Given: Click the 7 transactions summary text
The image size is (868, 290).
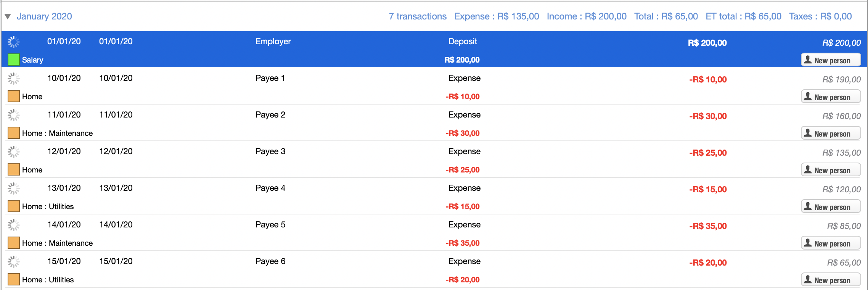Looking at the screenshot, I should point(417,16).
